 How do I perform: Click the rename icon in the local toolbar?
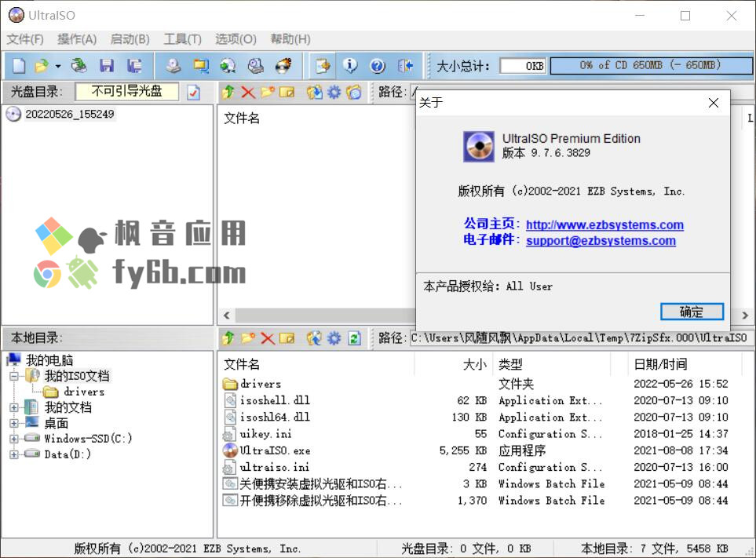(287, 338)
